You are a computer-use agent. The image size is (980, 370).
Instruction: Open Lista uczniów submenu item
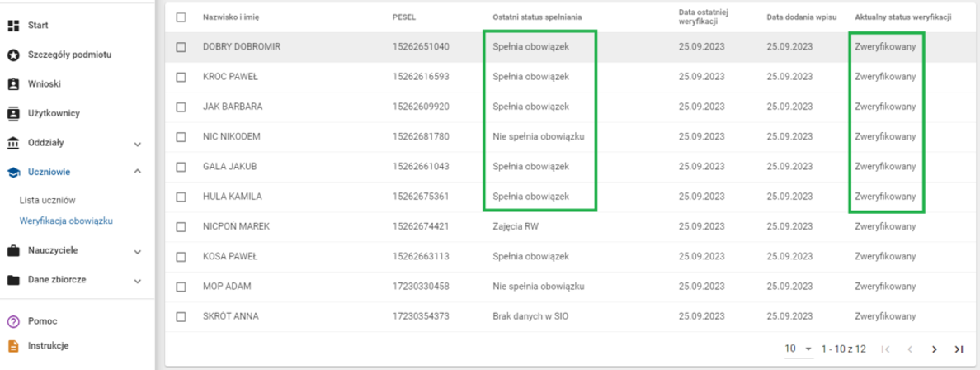(48, 200)
